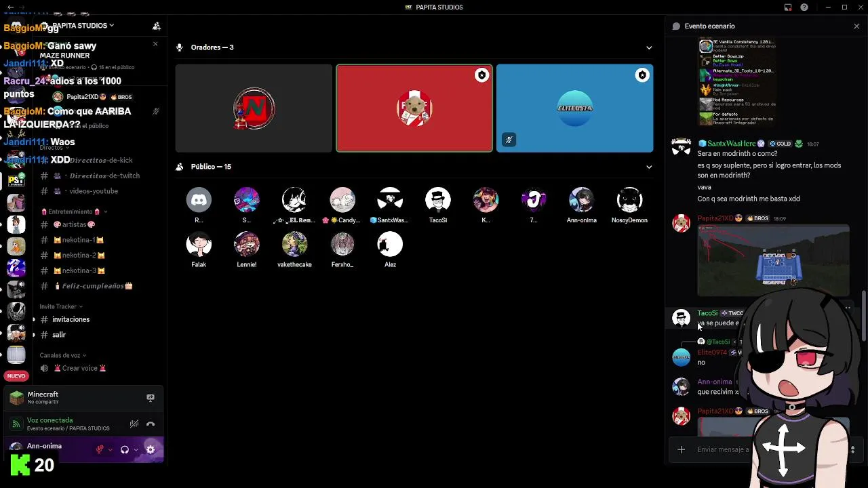Open Alez's avatar in the audience
The image size is (868, 488).
390,245
